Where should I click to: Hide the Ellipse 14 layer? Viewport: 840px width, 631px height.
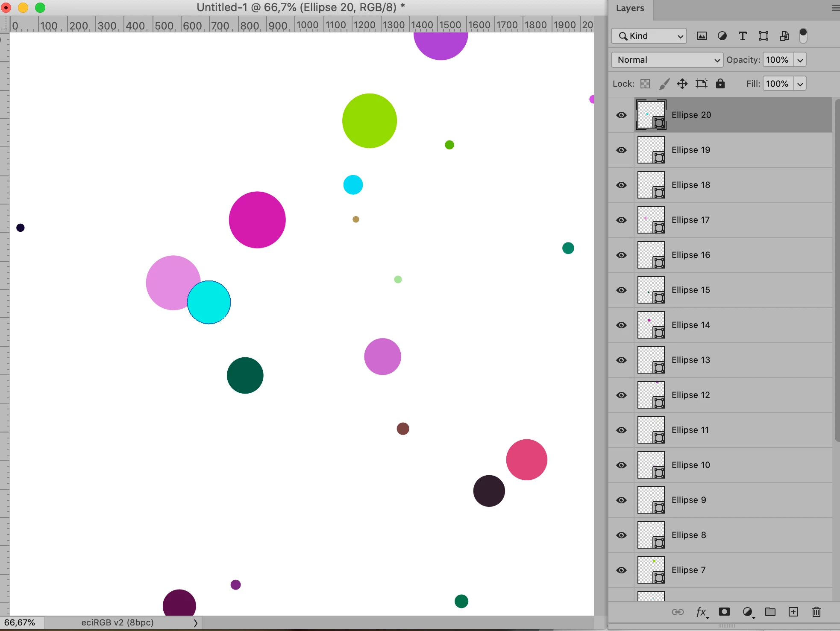tap(622, 325)
